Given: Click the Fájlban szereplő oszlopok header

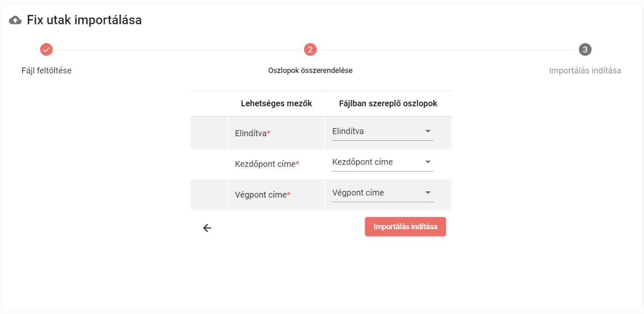Looking at the screenshot, I should pos(388,103).
